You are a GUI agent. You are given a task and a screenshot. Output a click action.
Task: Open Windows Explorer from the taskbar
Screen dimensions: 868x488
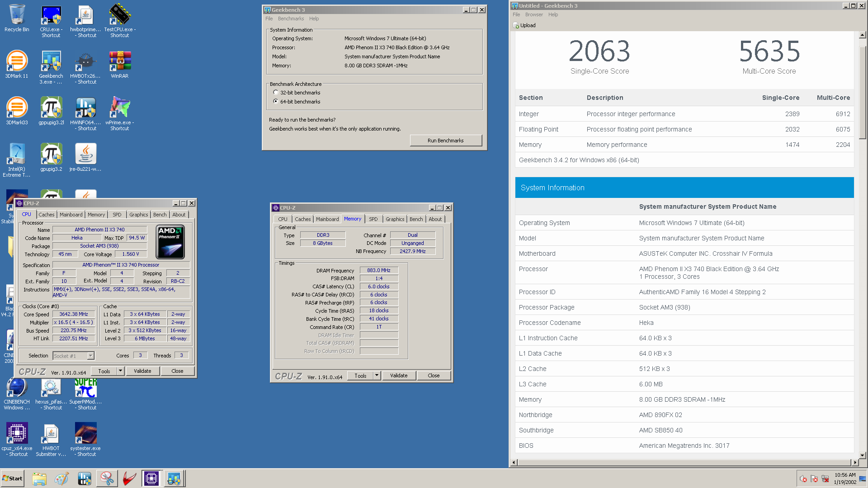[x=39, y=479]
